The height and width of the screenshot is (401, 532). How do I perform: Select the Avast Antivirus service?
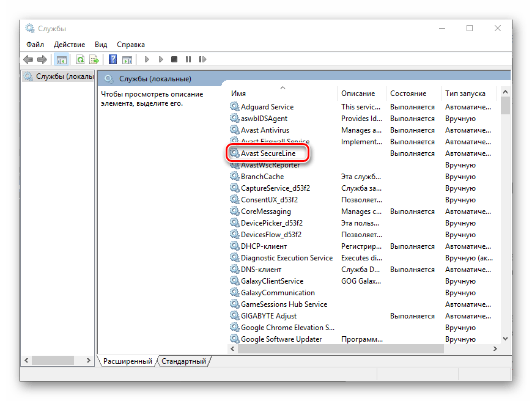[265, 130]
